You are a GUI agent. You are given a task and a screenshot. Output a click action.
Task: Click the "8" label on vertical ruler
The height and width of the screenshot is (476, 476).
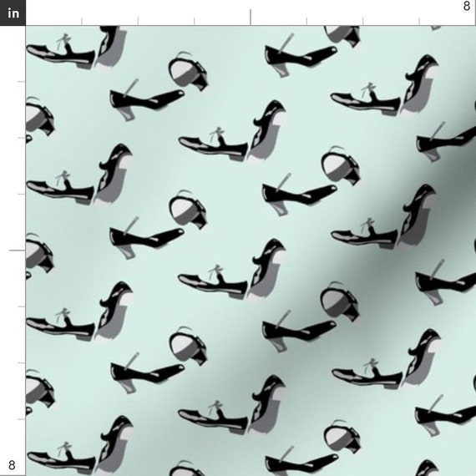pyautogui.click(x=12, y=465)
